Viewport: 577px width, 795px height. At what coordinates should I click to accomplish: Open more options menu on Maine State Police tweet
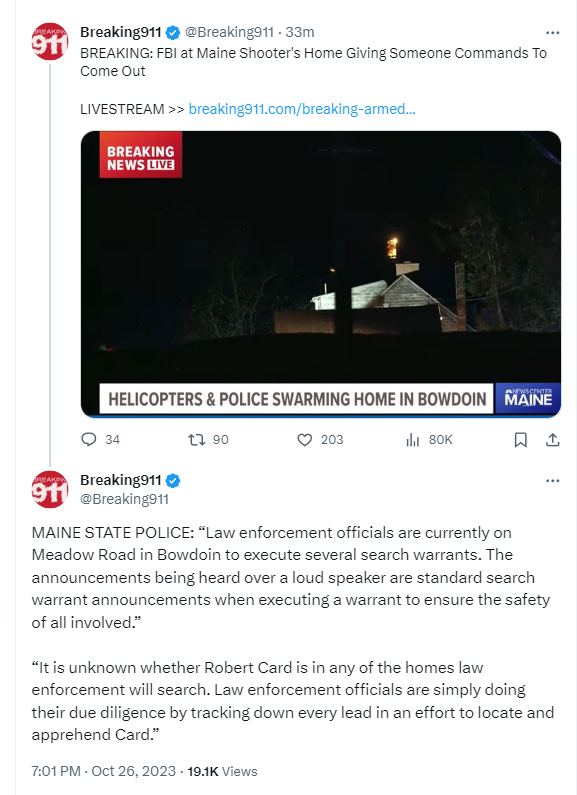pos(552,480)
